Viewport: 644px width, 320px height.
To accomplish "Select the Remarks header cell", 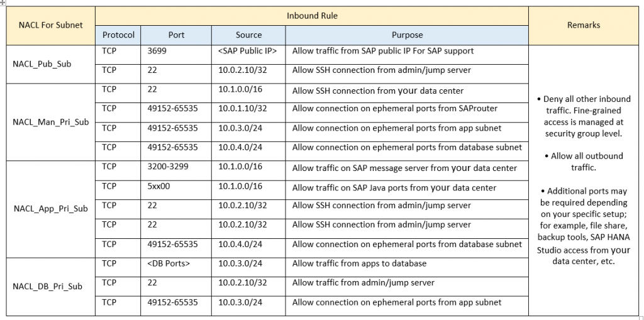I will point(584,26).
